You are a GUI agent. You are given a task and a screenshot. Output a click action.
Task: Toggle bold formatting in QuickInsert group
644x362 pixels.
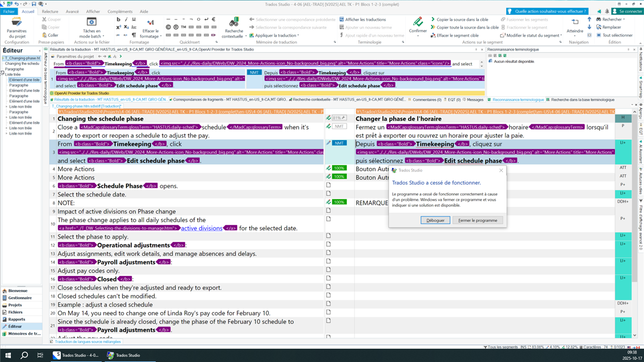[x=120, y=20]
